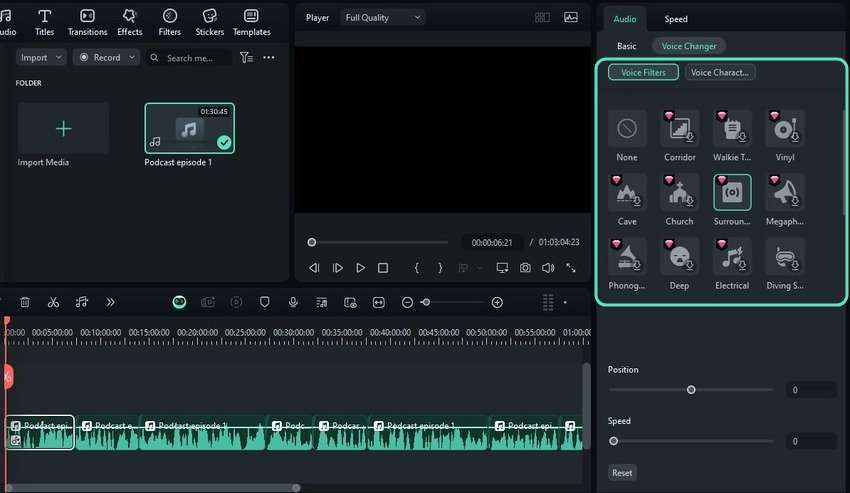The image size is (850, 493).
Task: Open the image scope icon in player header
Action: click(x=571, y=17)
